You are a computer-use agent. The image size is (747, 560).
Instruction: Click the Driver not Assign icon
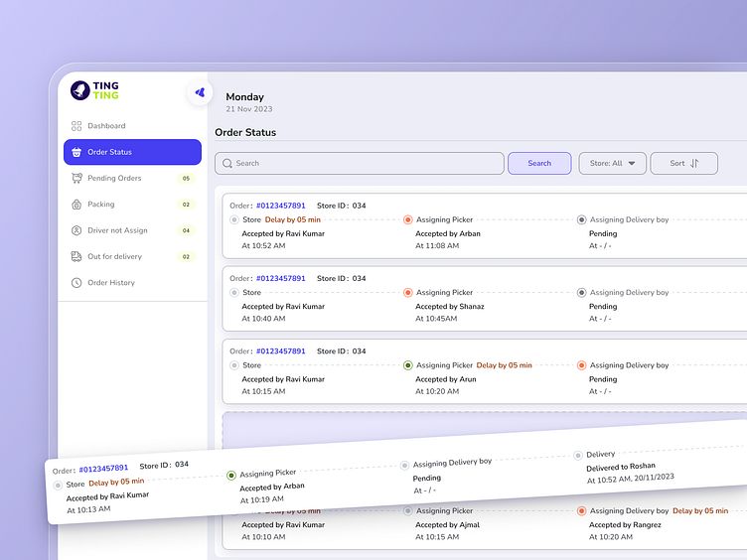pyautogui.click(x=76, y=230)
